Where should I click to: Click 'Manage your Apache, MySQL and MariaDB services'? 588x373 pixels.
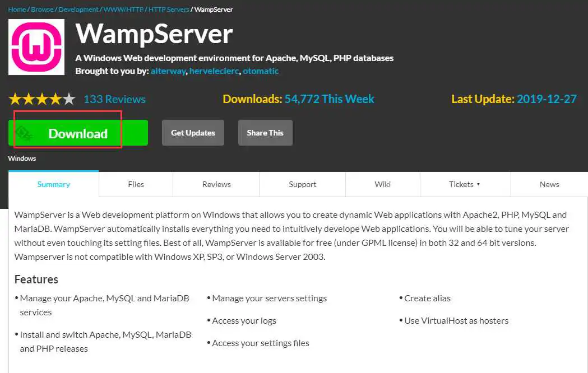pyautogui.click(x=105, y=305)
